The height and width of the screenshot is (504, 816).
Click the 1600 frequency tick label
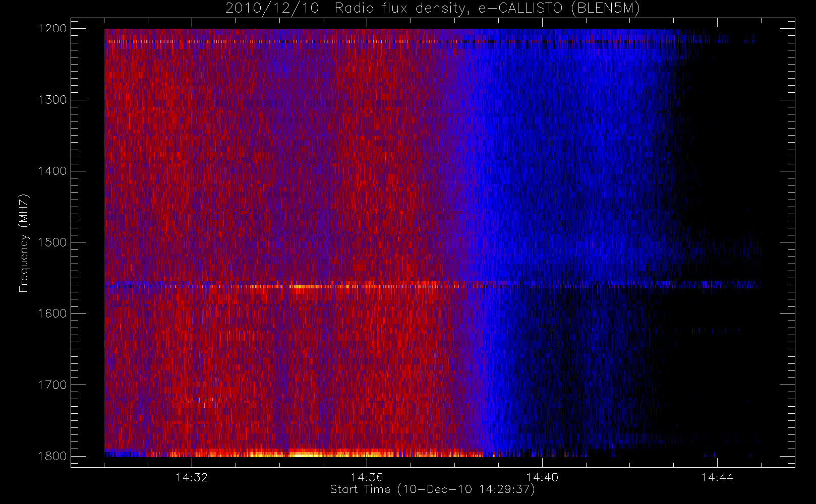52,313
